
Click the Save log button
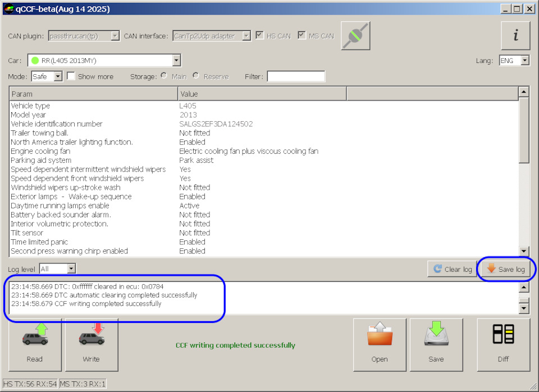[x=506, y=269]
